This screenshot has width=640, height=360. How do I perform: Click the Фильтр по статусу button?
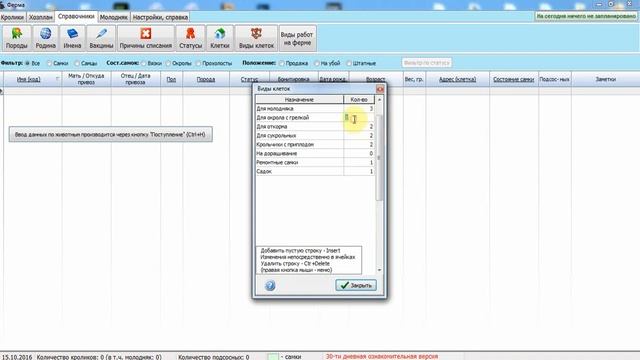tap(427, 63)
